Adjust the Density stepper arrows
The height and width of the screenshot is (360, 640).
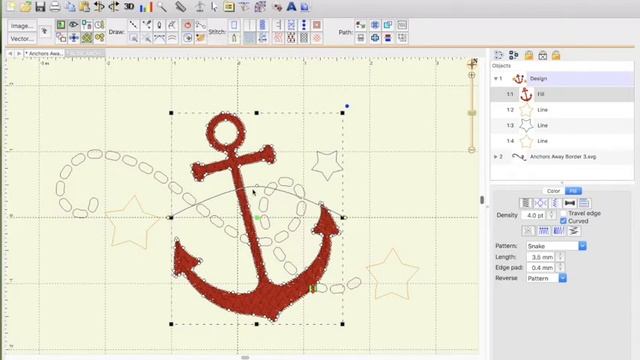point(551,215)
